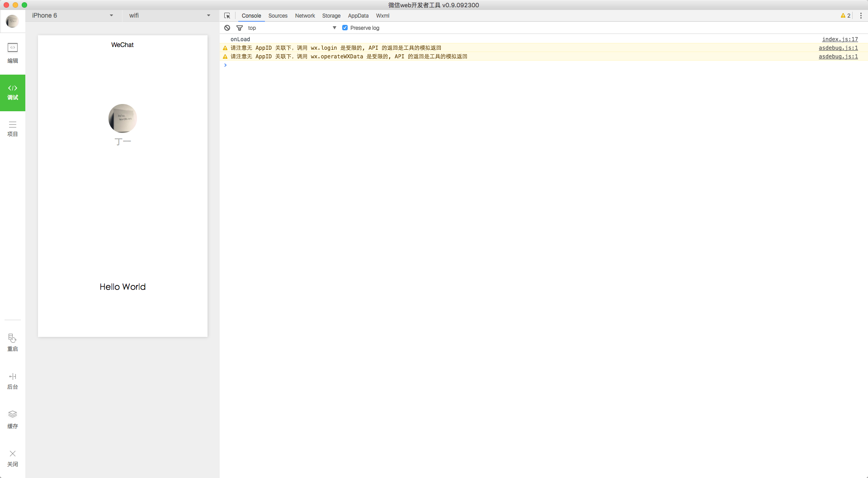The image size is (868, 478).
Task: Switch to the Network tab
Action: [305, 16]
